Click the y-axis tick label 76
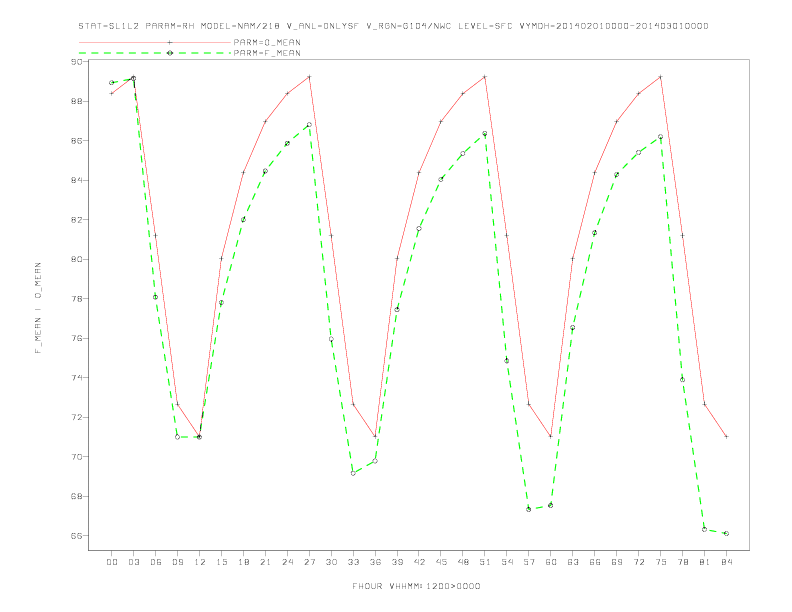 pyautogui.click(x=76, y=338)
